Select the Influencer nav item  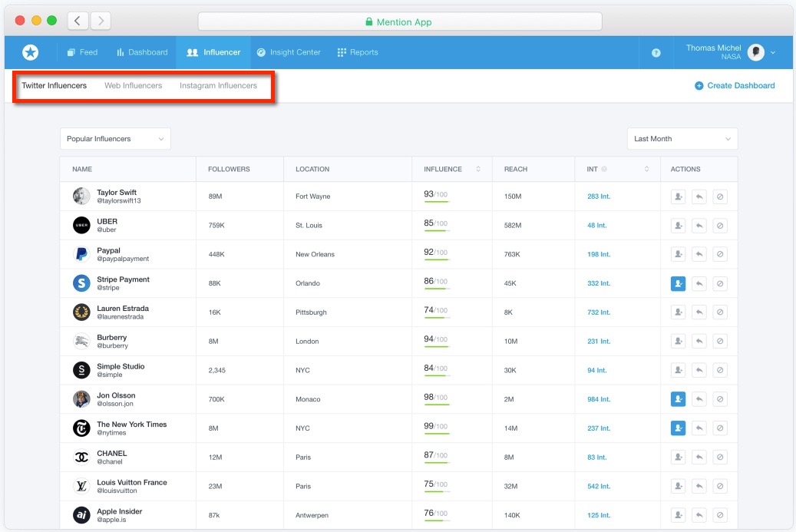[213, 52]
